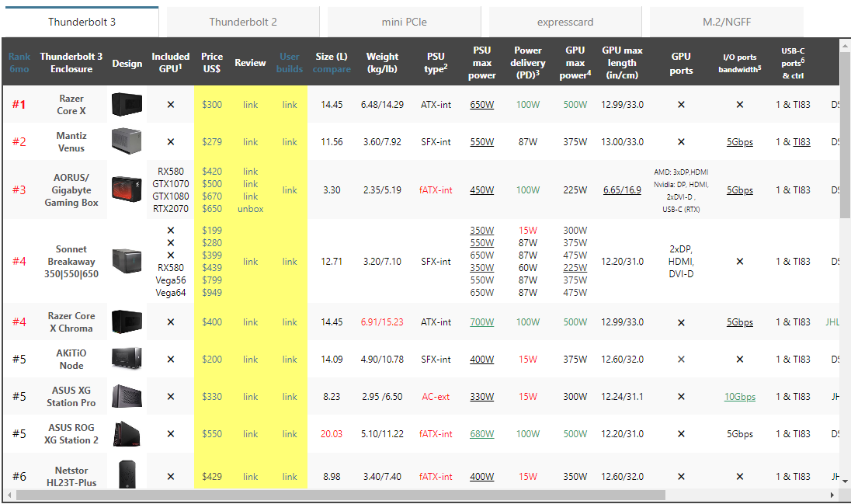Open the Mantiz Venus enclosure image
The image size is (851, 504).
(127, 141)
